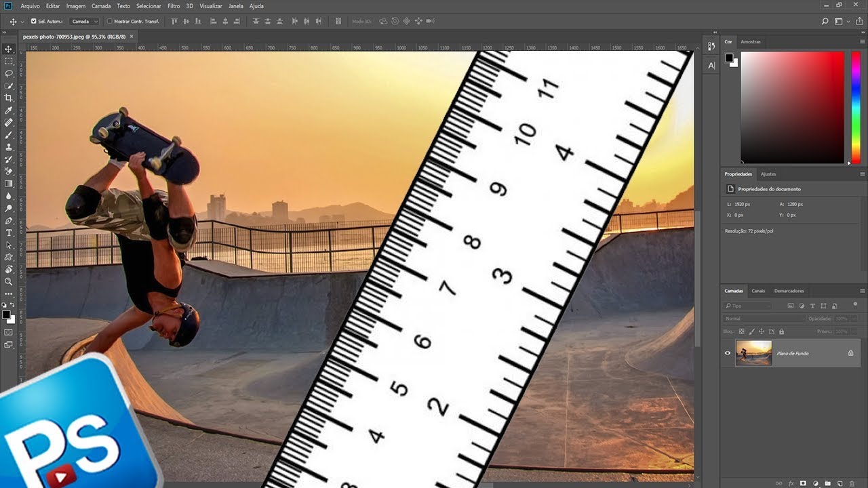Screen dimensions: 868x488
Task: Click the layer style fx icon
Action: click(791, 483)
